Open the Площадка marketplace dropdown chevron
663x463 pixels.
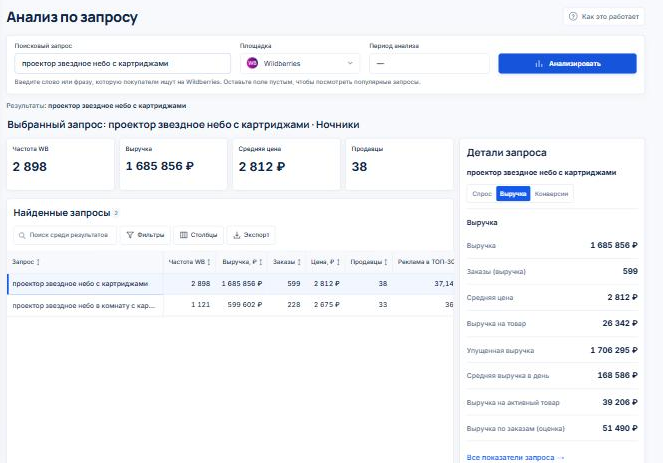tap(350, 63)
